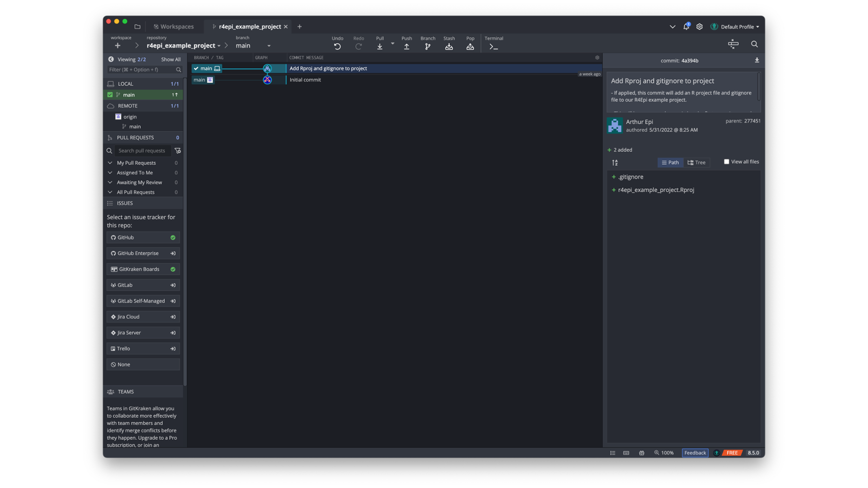Open the command palette icon in the top right
868x488 pixels.
pyautogui.click(x=733, y=44)
